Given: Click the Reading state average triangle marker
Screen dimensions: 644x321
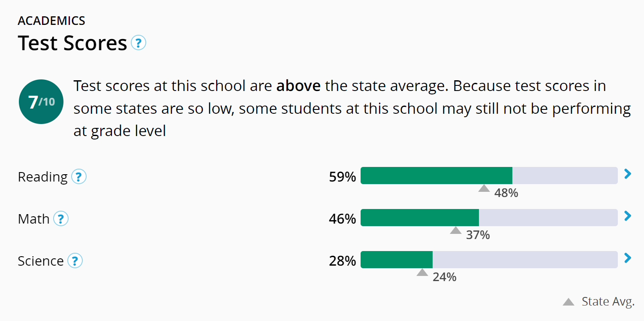Looking at the screenshot, I should 484,188.
